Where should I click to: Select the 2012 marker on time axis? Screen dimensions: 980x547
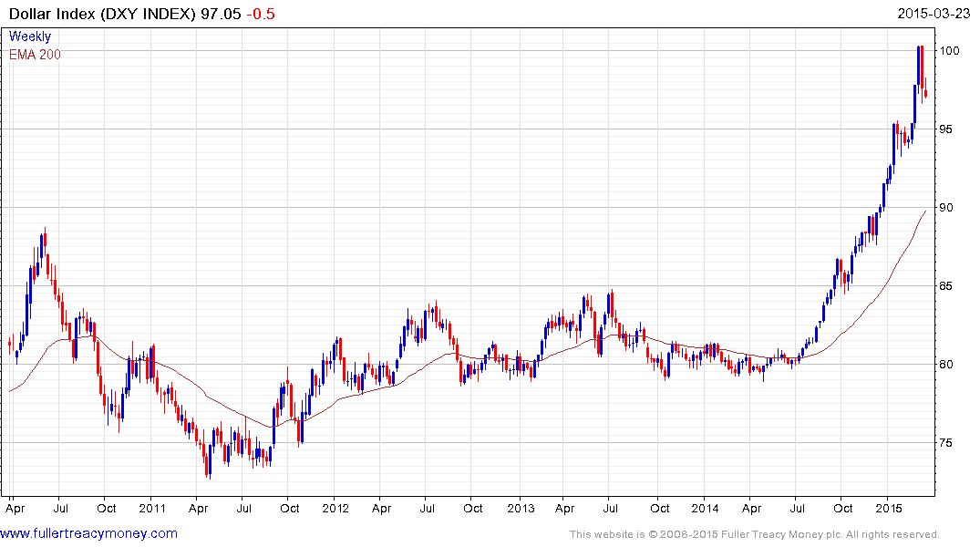pos(335,508)
